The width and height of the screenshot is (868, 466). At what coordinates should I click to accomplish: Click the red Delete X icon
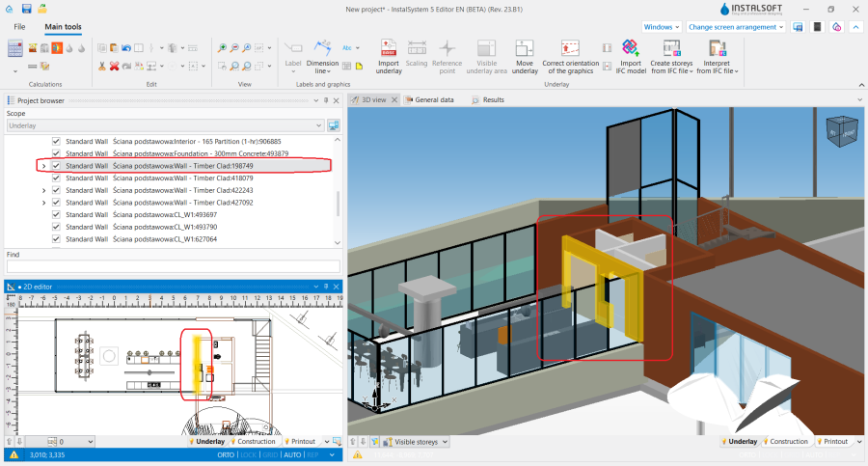coord(114,66)
